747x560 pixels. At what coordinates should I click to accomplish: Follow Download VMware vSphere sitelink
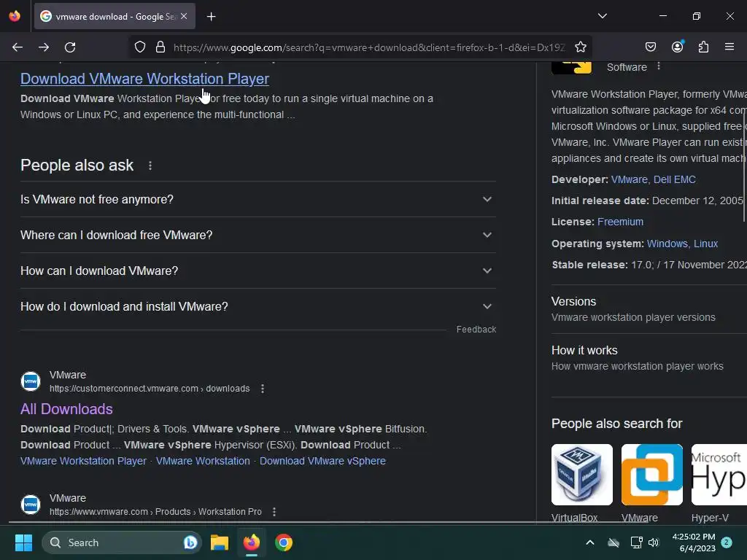[322, 461]
